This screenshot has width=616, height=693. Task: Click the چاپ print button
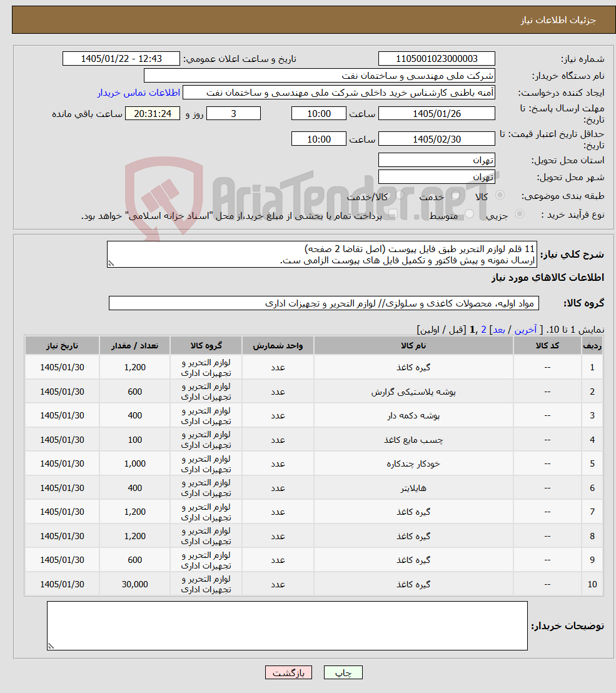(x=343, y=672)
